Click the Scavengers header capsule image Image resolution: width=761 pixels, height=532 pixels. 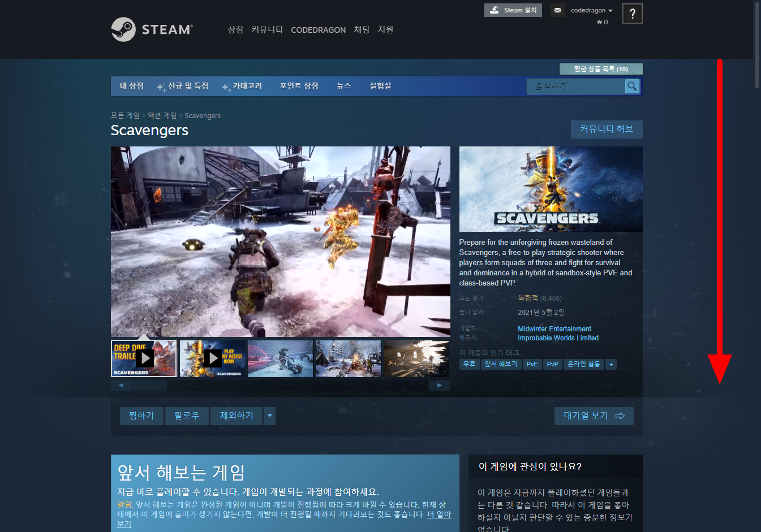tap(551, 189)
